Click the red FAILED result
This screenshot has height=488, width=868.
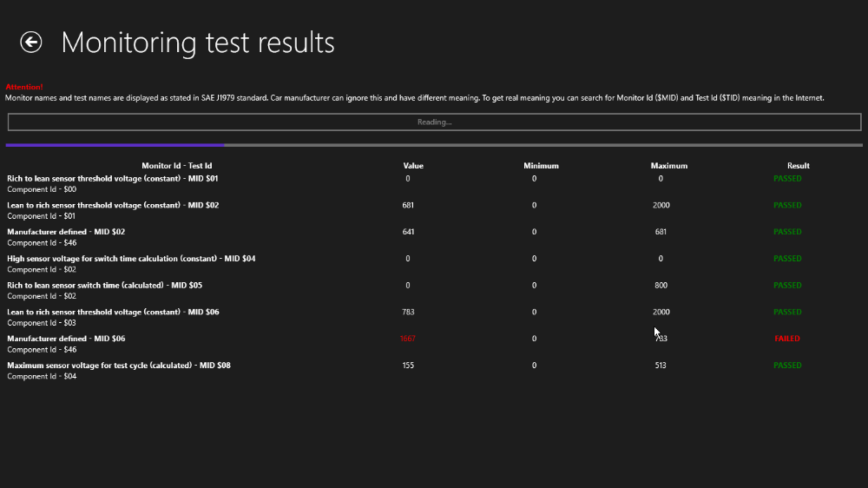tap(787, 339)
